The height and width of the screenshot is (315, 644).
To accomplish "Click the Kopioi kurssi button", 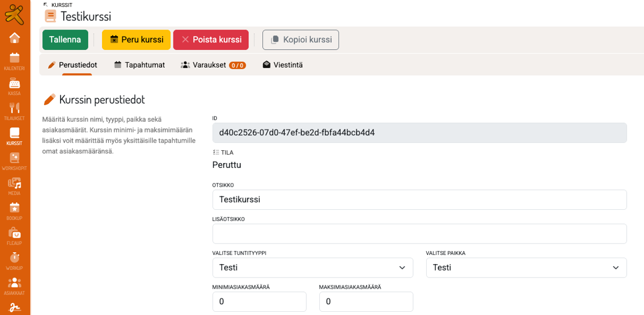I will coord(301,40).
